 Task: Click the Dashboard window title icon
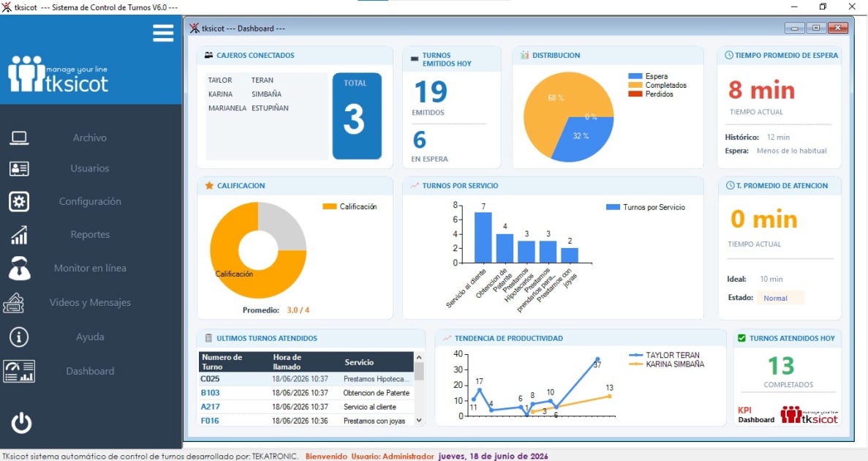click(x=195, y=29)
